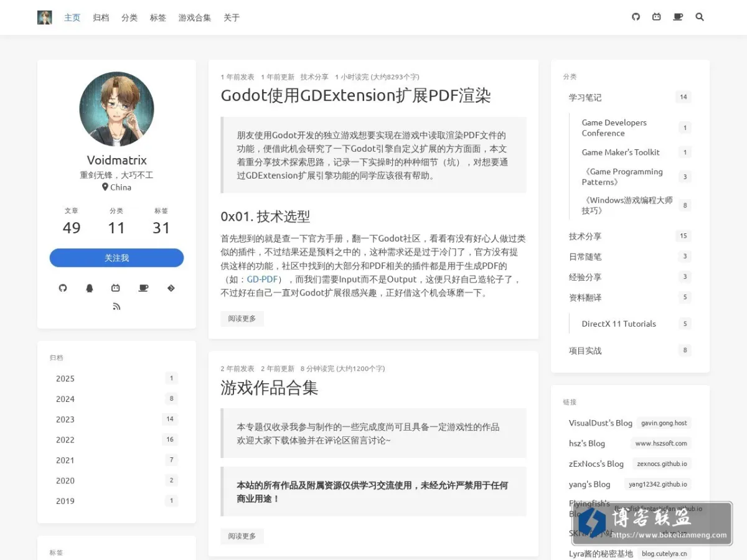Open the 学习笔记 category
Viewport: 747px width, 560px height.
(x=630, y=97)
